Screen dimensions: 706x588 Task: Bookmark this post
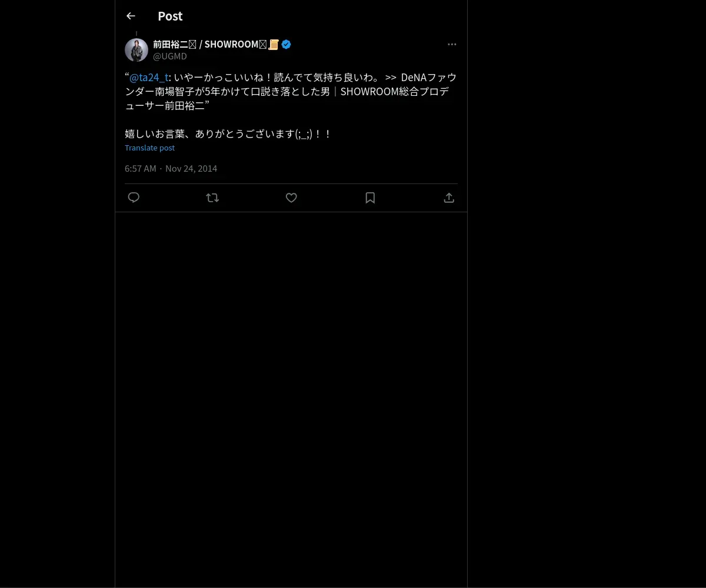tap(370, 198)
